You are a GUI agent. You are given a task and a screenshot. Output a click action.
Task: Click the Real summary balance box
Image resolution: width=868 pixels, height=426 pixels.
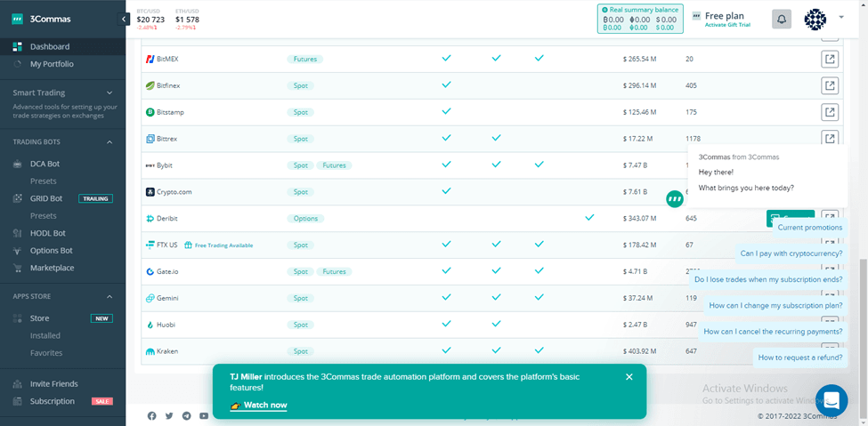pos(640,19)
